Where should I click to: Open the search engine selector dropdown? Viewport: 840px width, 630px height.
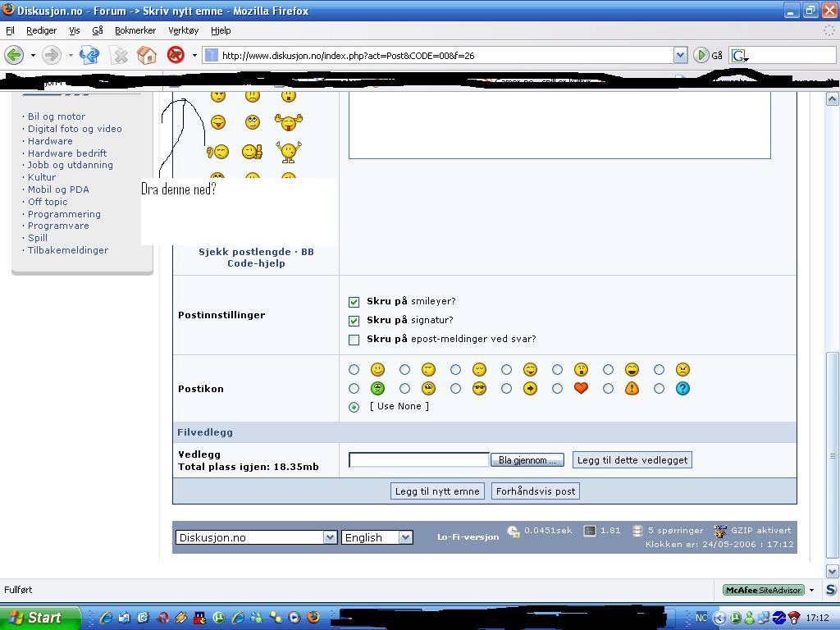pos(741,55)
